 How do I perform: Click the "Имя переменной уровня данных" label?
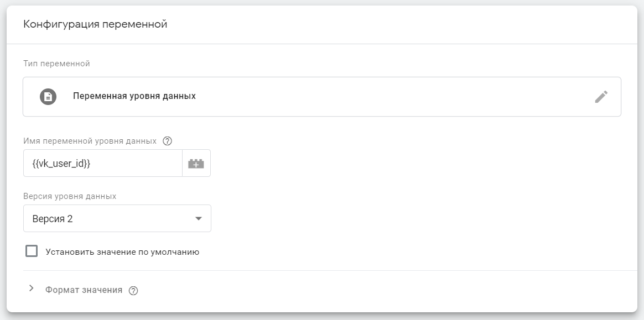click(90, 141)
